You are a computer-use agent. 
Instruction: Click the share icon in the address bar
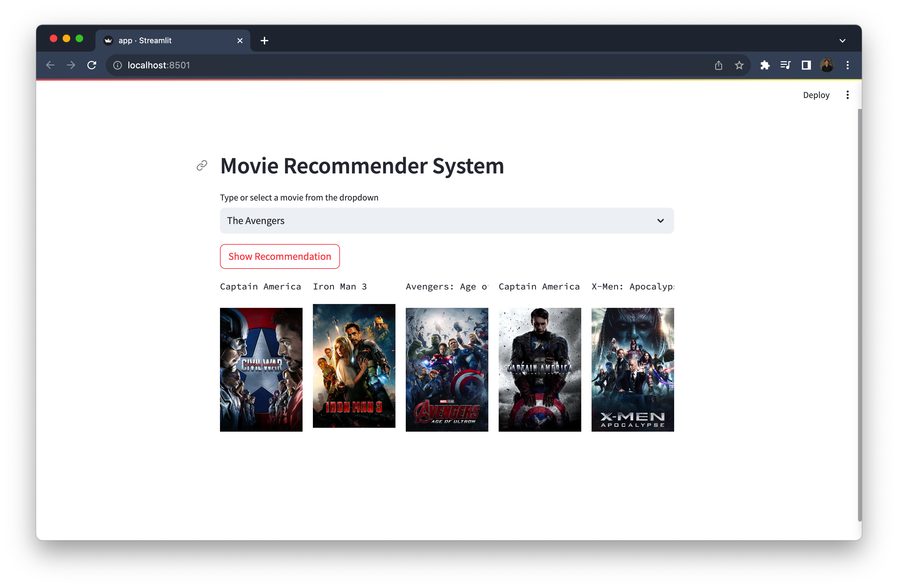click(718, 65)
